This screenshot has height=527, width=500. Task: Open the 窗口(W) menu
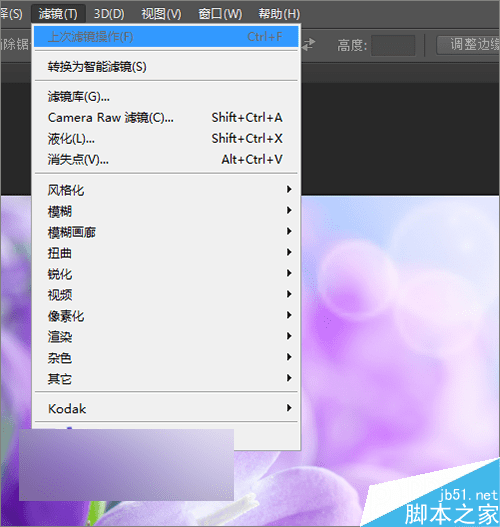tap(220, 14)
